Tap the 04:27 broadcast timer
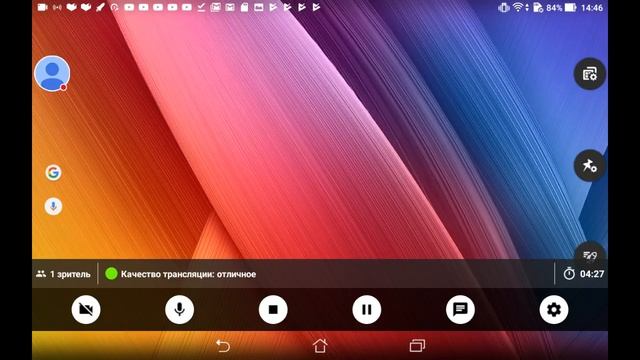 click(592, 274)
